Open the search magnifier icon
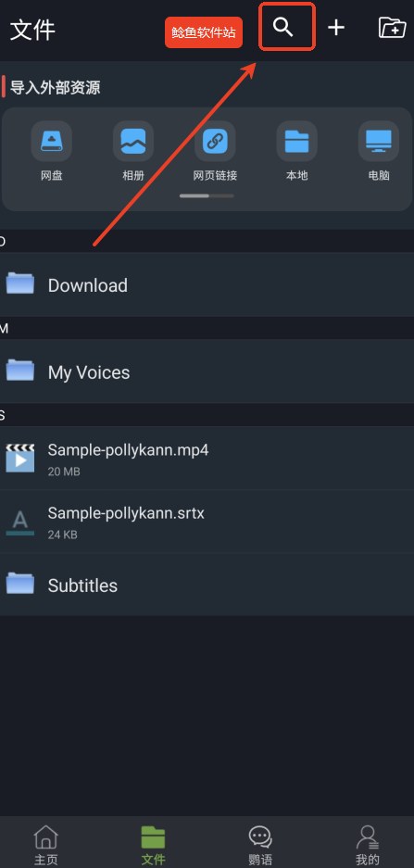The height and width of the screenshot is (868, 414). [x=282, y=27]
